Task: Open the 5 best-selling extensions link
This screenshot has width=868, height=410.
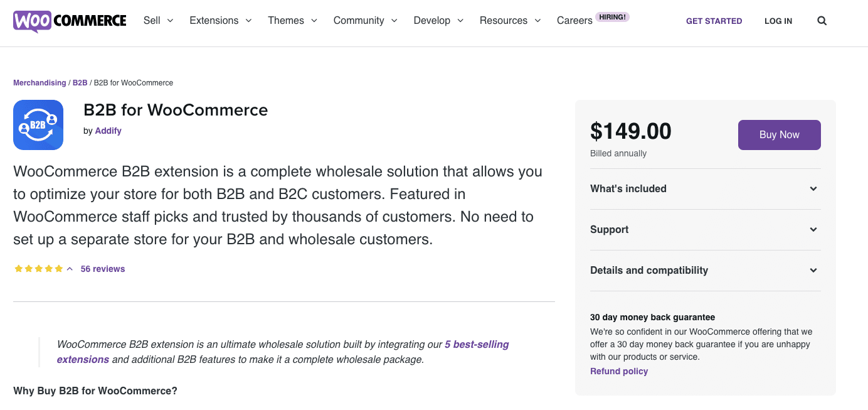Action: pos(283,352)
